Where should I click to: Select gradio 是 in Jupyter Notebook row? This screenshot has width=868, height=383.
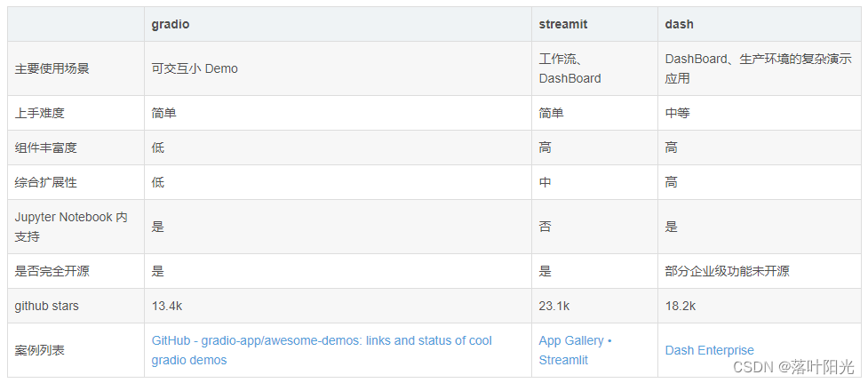click(158, 227)
